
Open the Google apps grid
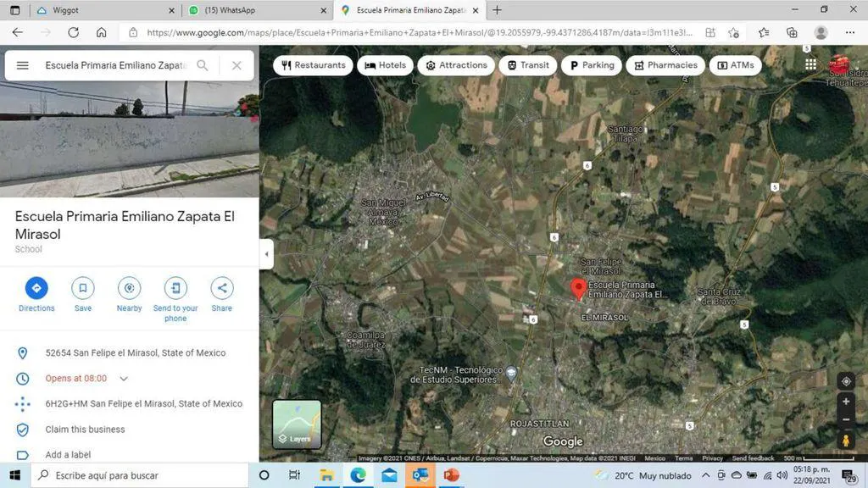[811, 64]
